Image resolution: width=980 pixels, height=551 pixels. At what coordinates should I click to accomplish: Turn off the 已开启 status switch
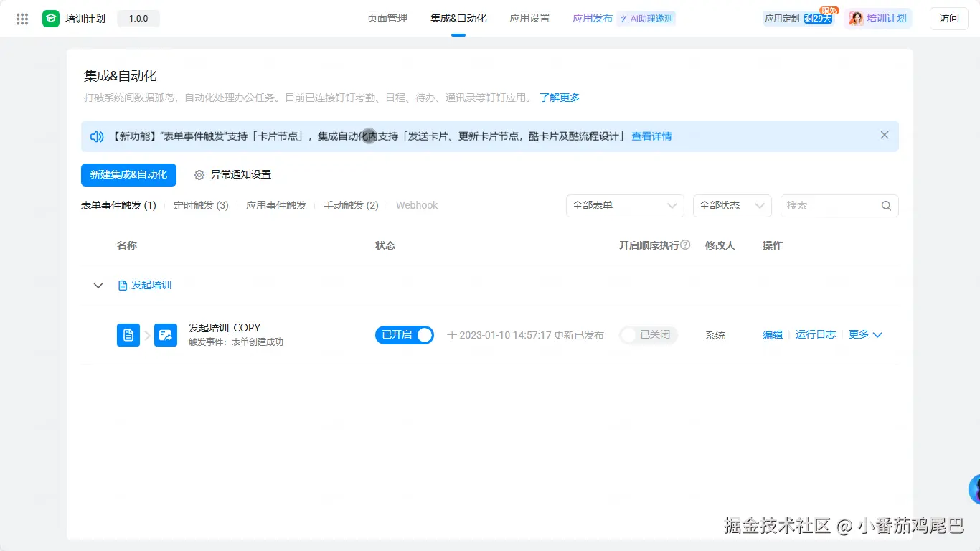click(405, 335)
